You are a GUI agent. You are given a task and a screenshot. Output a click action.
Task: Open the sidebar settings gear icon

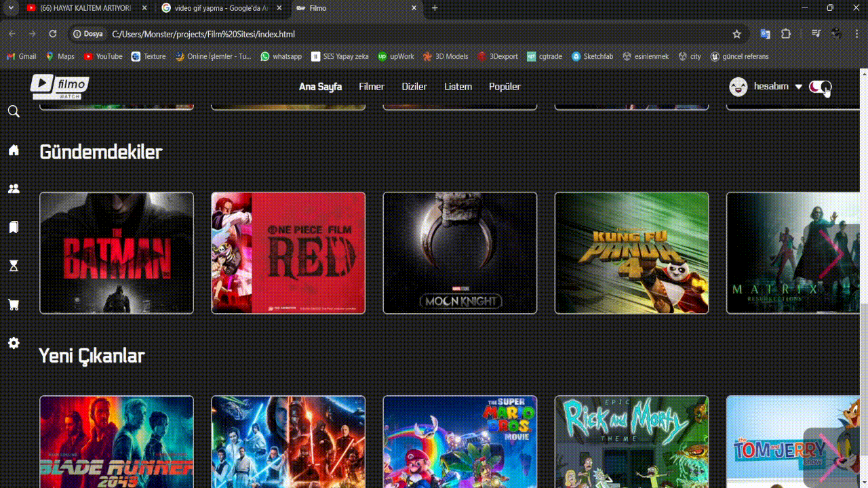coord(14,343)
